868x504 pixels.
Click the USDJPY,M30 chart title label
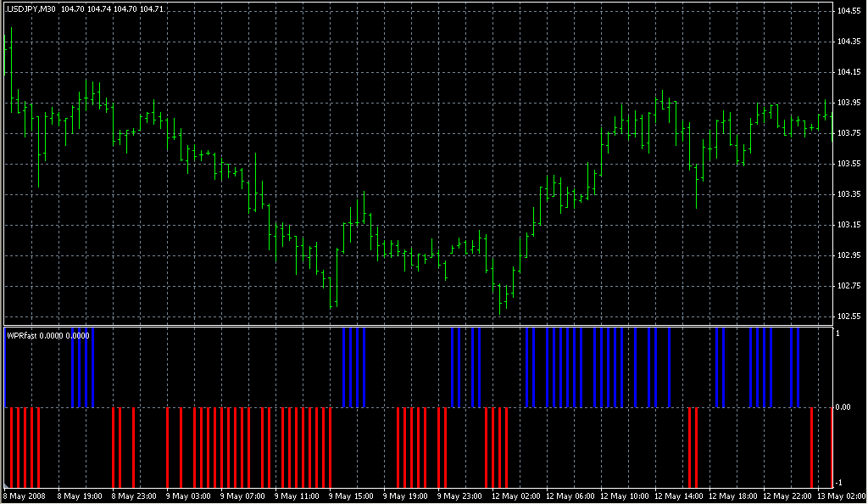pyautogui.click(x=31, y=8)
